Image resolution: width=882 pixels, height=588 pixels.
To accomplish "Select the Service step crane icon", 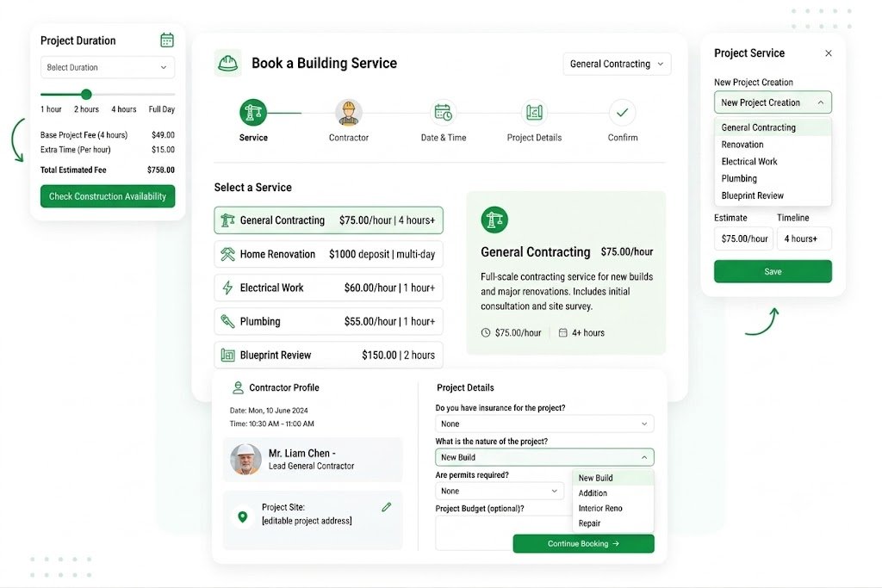I will 253,113.
